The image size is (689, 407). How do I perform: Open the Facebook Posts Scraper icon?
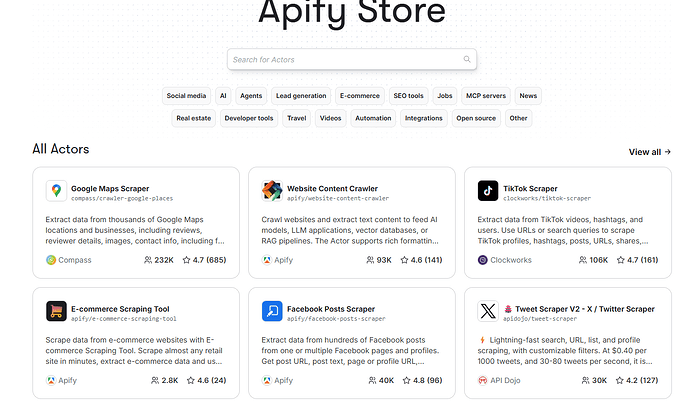272,311
